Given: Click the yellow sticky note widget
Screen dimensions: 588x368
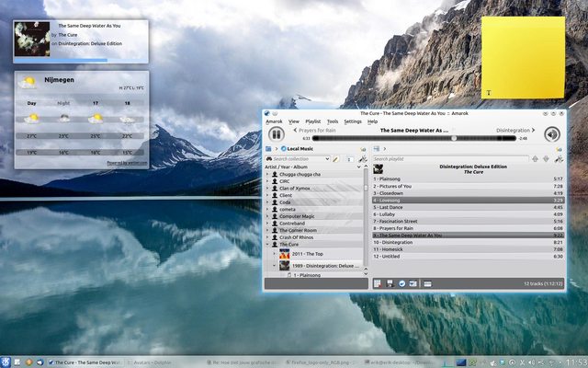Looking at the screenshot, I should 523,57.
